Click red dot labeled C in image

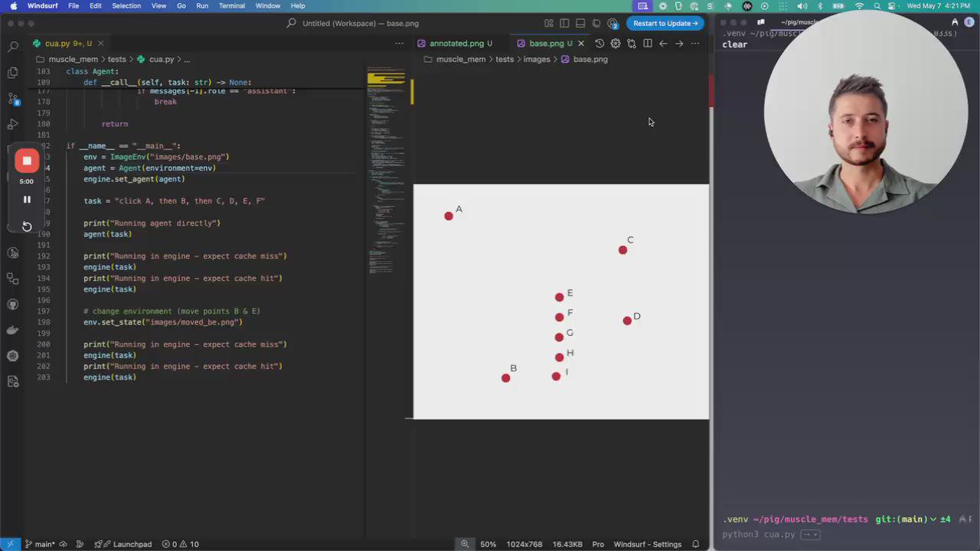[622, 250]
